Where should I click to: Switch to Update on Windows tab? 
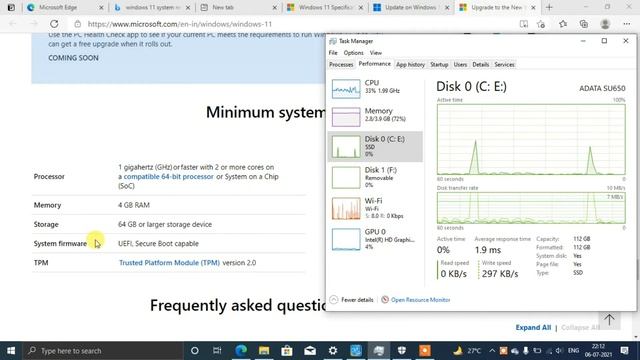coord(410,7)
